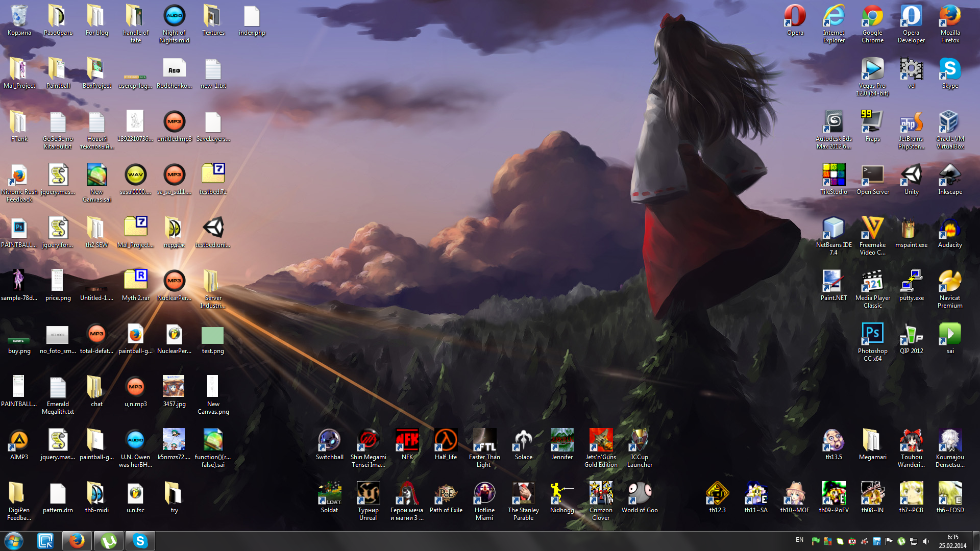Image resolution: width=980 pixels, height=551 pixels.
Task: Select the Faster Than Light icon
Action: 484,441
